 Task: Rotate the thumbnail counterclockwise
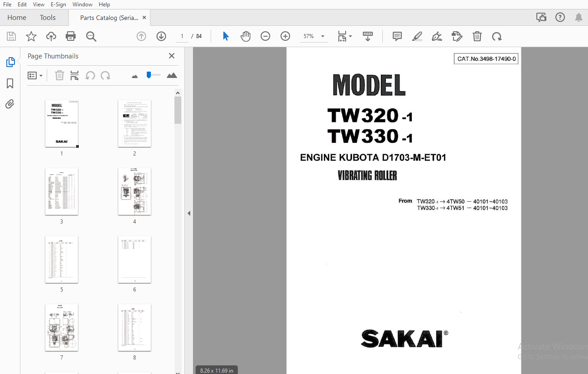click(90, 76)
